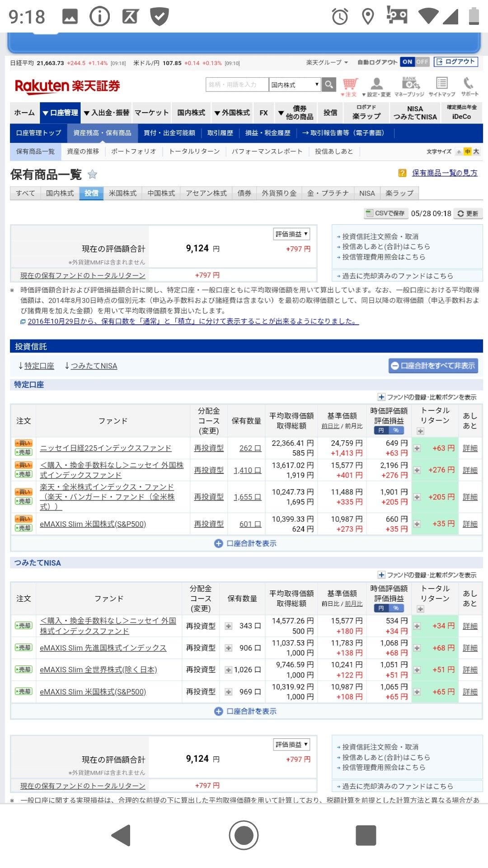Open the 口座管理 main menu

click(x=60, y=113)
